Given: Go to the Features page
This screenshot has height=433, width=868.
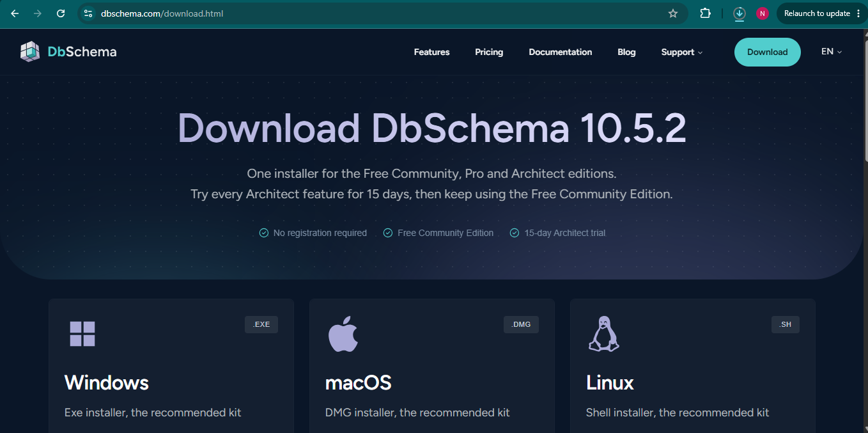Looking at the screenshot, I should [x=431, y=52].
